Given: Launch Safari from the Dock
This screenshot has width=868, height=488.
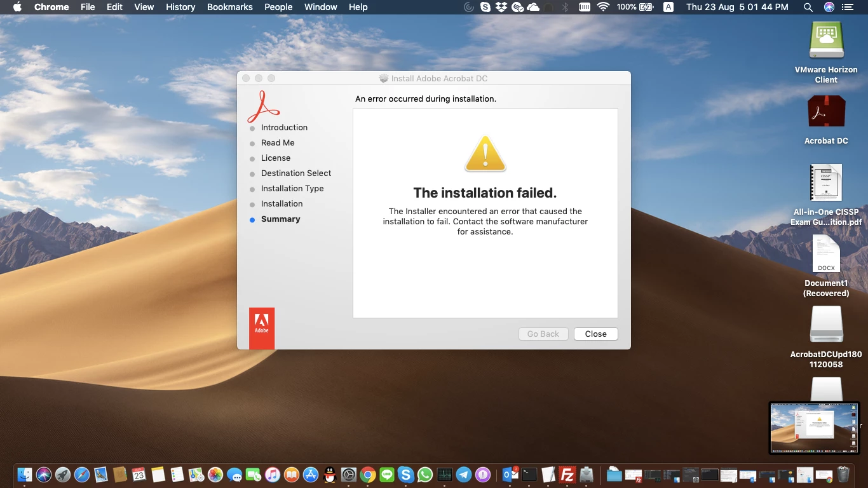Looking at the screenshot, I should [82, 474].
